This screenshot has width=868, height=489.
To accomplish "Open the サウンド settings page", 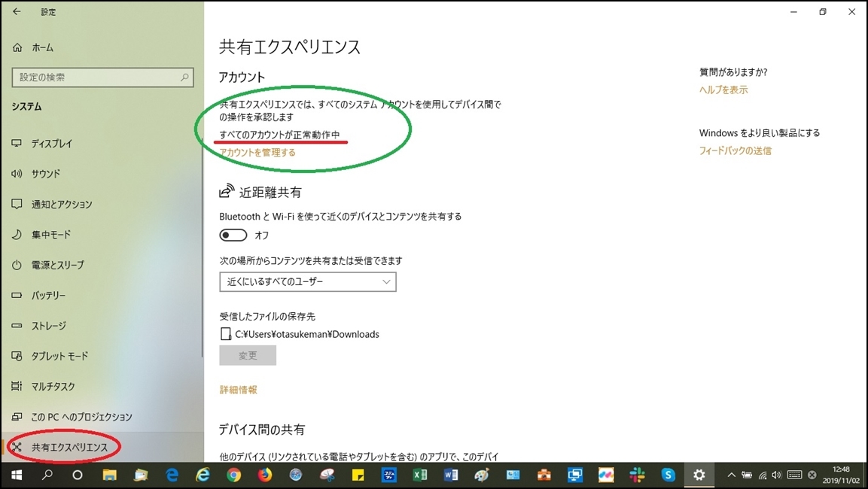I will coord(36,174).
